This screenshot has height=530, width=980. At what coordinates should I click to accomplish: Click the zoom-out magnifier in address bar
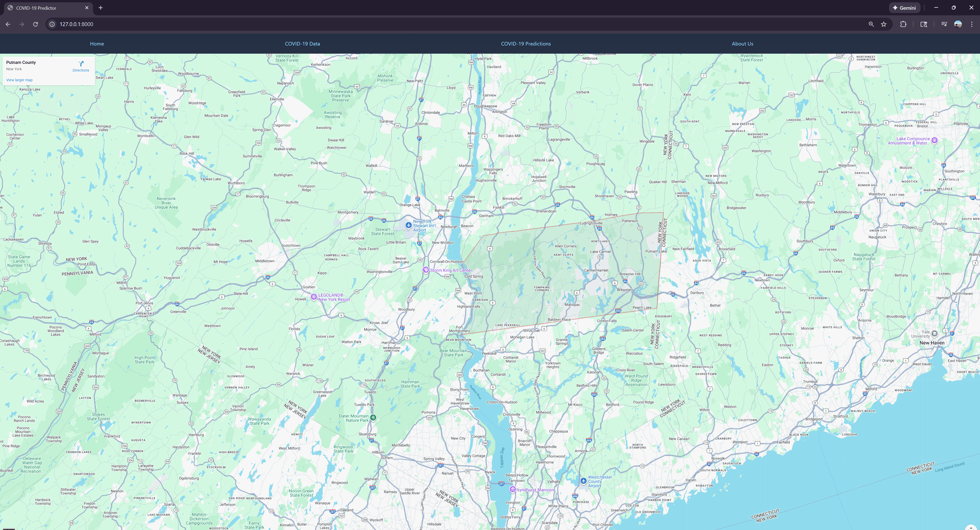pos(871,24)
